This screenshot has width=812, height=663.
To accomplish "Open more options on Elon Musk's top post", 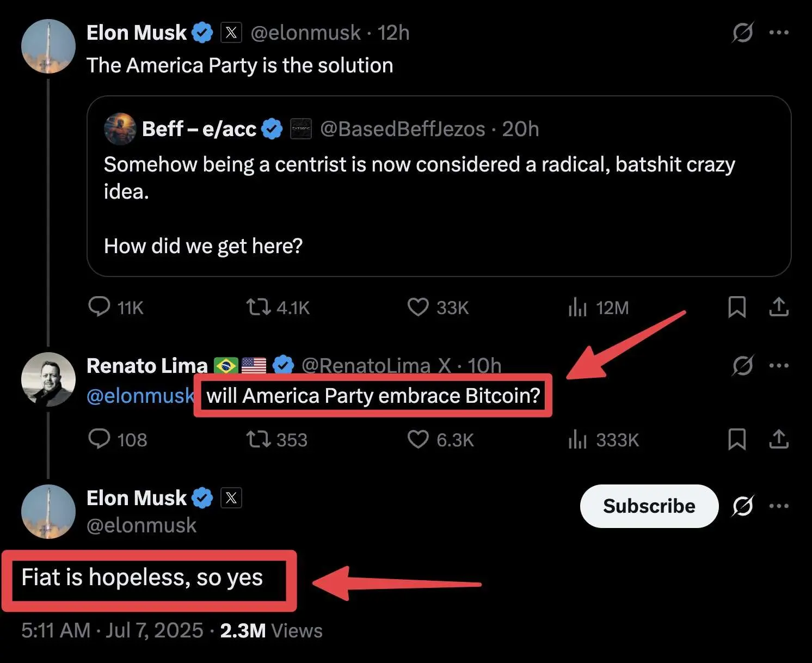I will pyautogui.click(x=779, y=33).
